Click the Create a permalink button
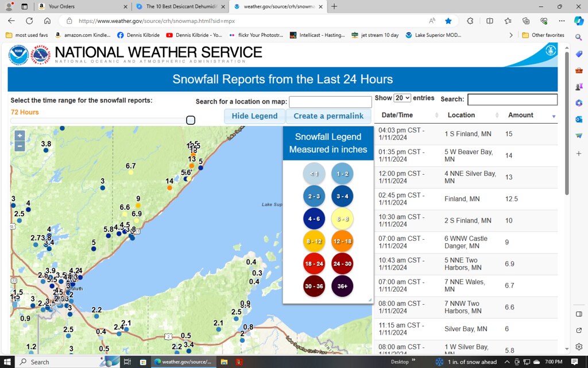Viewport: 588px width, 368px height. click(x=328, y=116)
